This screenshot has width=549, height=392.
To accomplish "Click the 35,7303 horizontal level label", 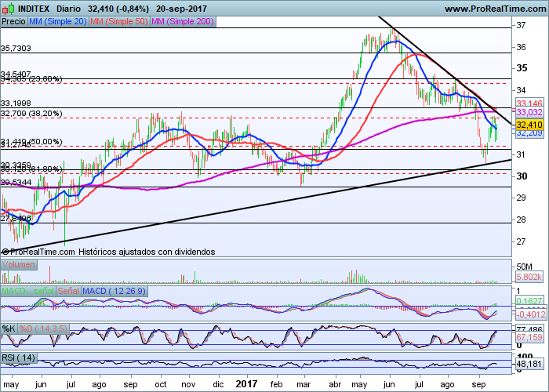I will click(x=16, y=49).
